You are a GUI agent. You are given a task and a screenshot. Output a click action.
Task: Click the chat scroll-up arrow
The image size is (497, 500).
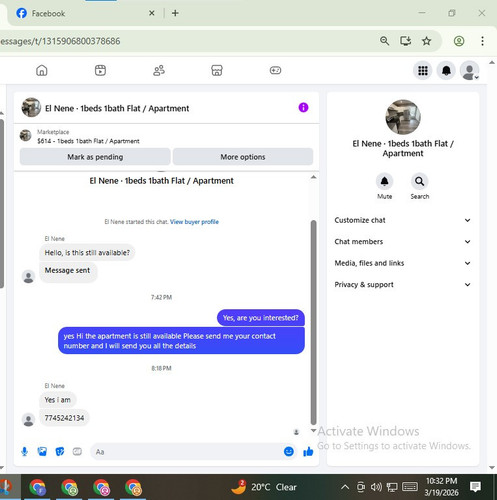tap(313, 177)
